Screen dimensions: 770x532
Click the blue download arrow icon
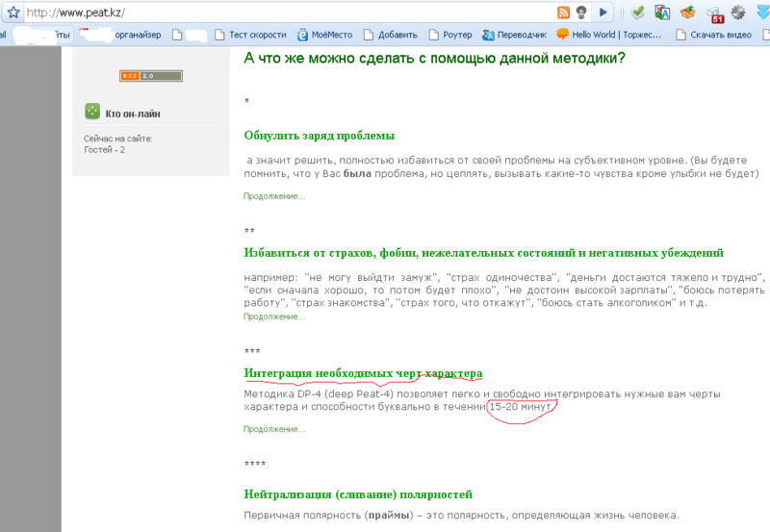[763, 13]
